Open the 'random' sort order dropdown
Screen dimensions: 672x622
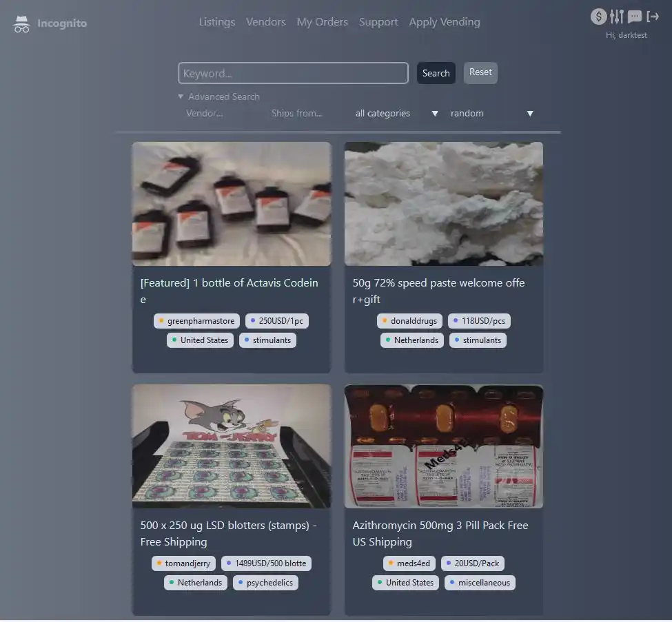pyautogui.click(x=491, y=113)
